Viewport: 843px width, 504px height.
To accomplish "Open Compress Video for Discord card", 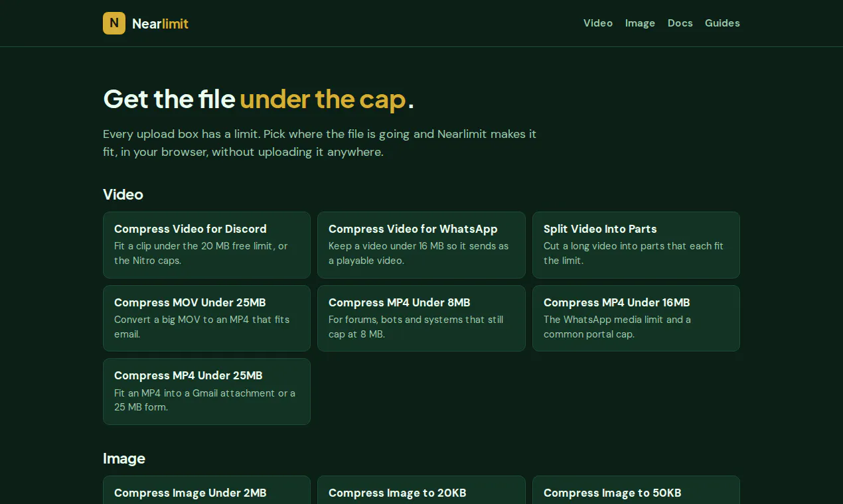I will (x=206, y=245).
